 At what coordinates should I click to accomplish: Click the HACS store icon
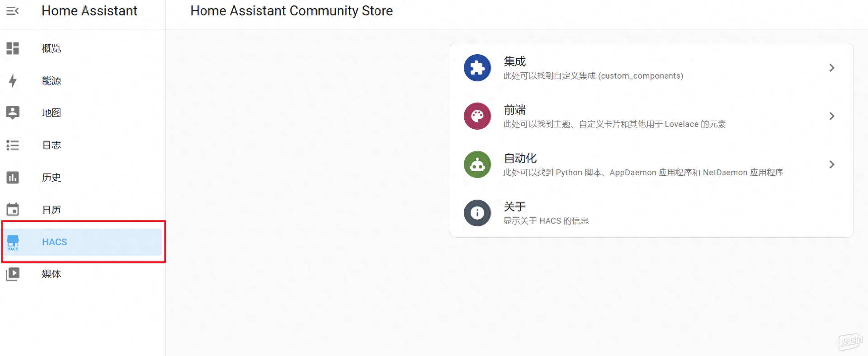click(13, 243)
